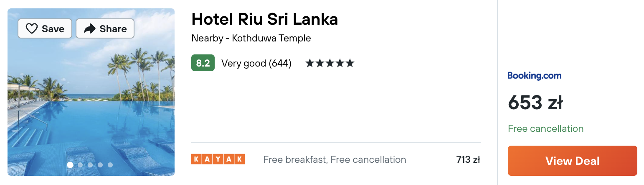Click the KAYAK logo
Screen dimensions: 644x185
point(218,159)
